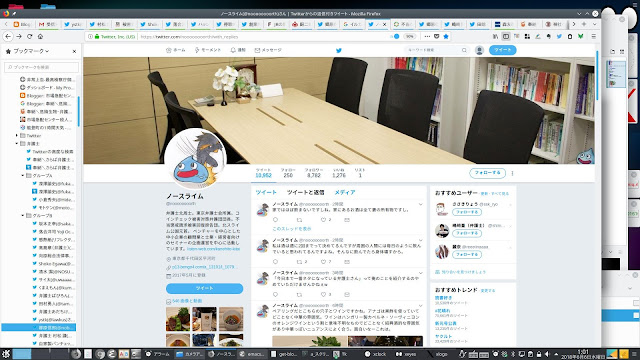Open the list all tabs dropdown
This screenshot has width=640, height=360.
tap(594, 24)
